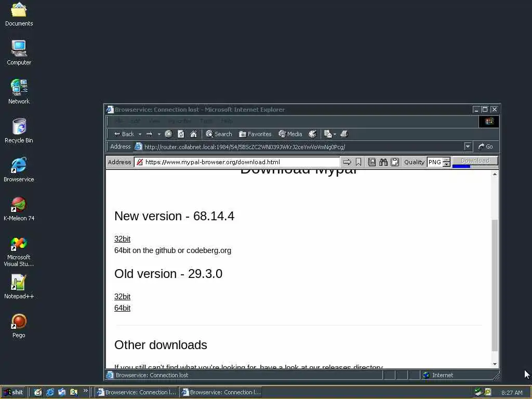Click the blue download progress bar

coord(461,166)
